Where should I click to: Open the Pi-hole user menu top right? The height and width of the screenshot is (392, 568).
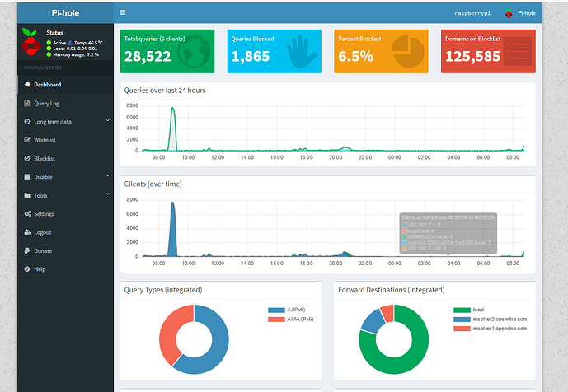pyautogui.click(x=520, y=13)
